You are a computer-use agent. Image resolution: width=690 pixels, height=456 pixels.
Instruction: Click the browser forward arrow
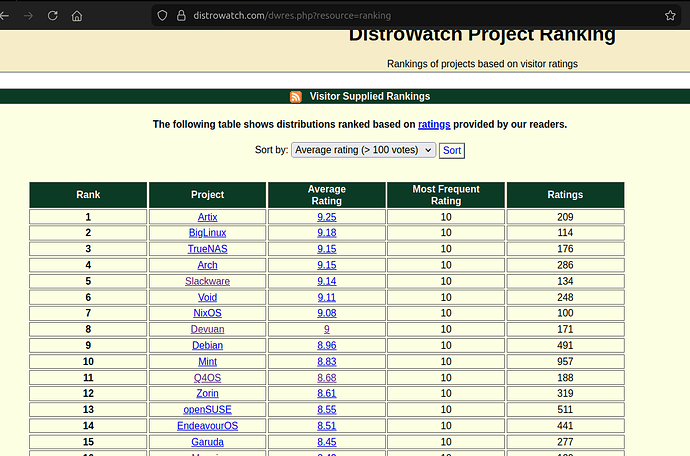[x=29, y=16]
